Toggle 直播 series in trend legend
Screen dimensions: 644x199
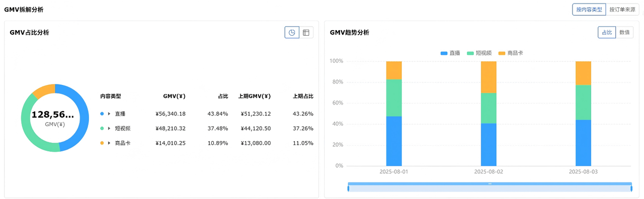click(450, 53)
